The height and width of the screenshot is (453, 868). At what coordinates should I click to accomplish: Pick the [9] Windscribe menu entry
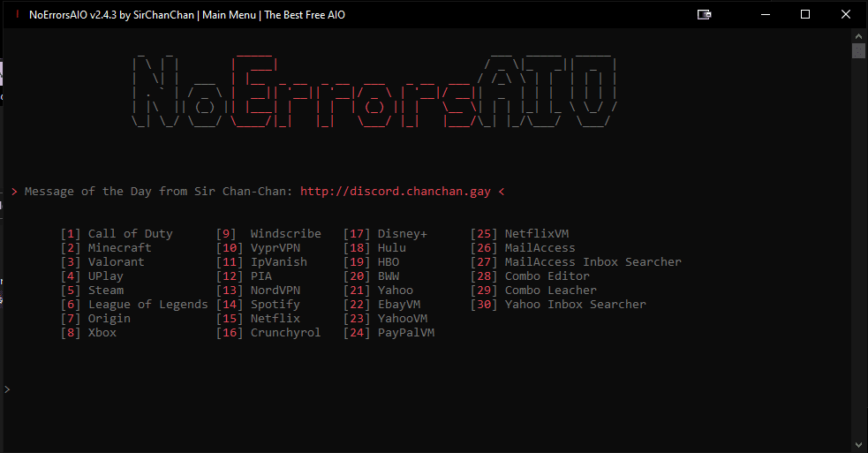click(x=268, y=234)
